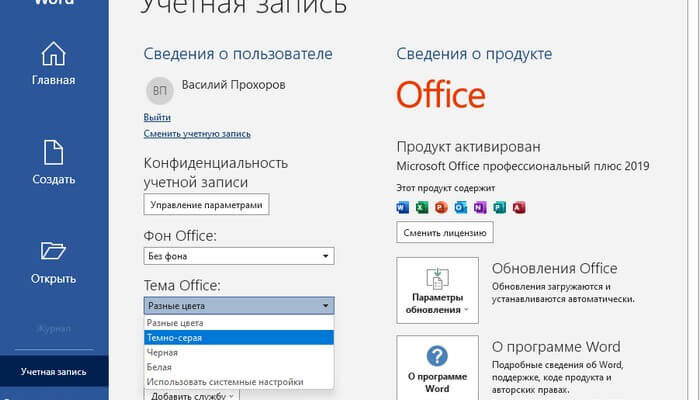Viewport: 700px width, 400px height.
Task: Click the OneNote product icon
Action: pos(480,208)
